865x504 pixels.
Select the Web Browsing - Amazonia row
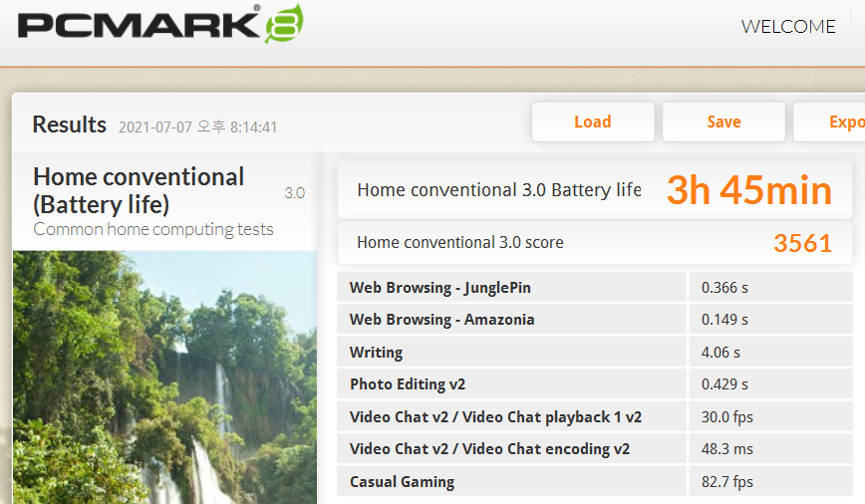pos(595,320)
